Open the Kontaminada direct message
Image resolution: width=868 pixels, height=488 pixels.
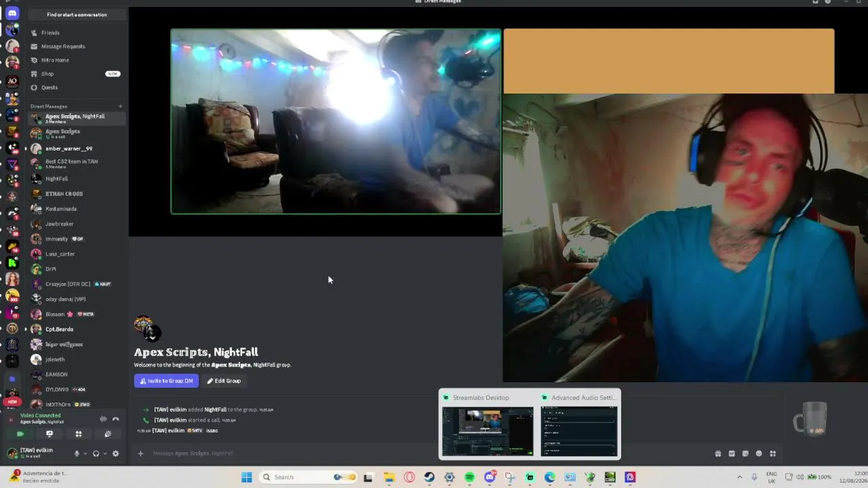[x=76, y=209]
